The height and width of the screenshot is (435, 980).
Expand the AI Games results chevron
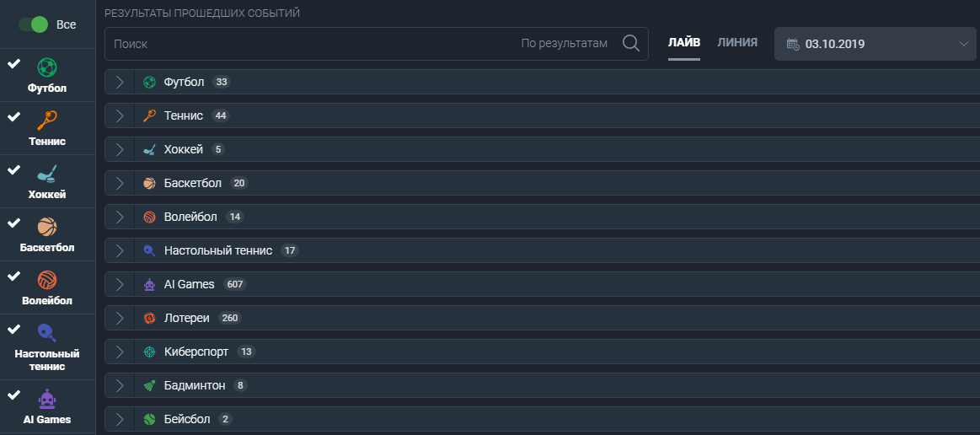[x=120, y=284]
